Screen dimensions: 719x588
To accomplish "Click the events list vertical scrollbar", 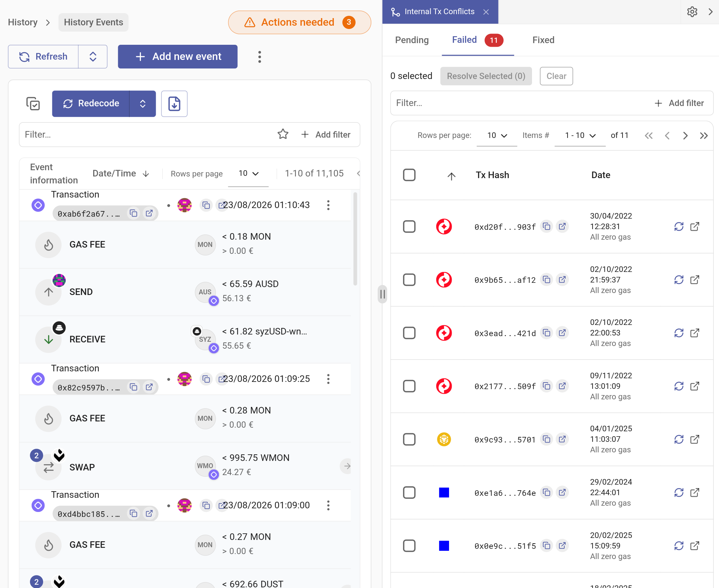I will (x=355, y=239).
